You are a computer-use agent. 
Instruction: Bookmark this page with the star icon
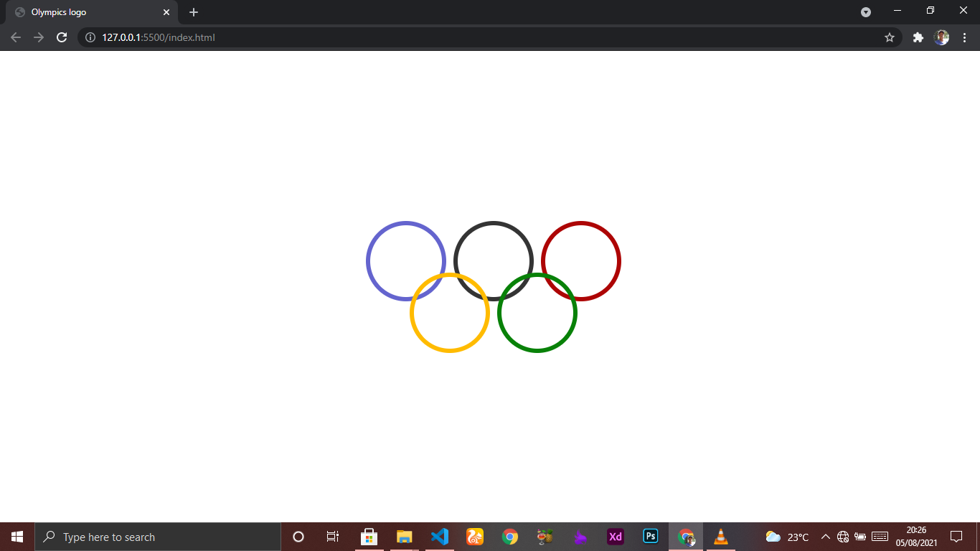tap(890, 37)
